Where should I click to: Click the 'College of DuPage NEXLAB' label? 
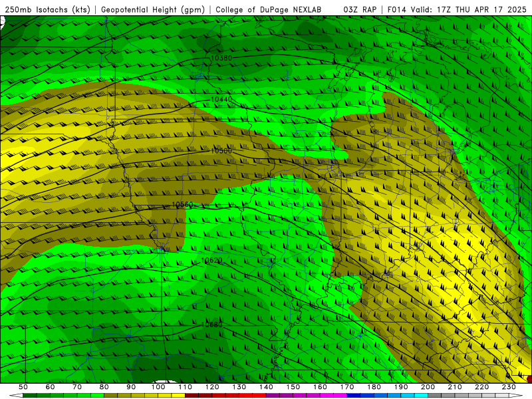(x=269, y=9)
